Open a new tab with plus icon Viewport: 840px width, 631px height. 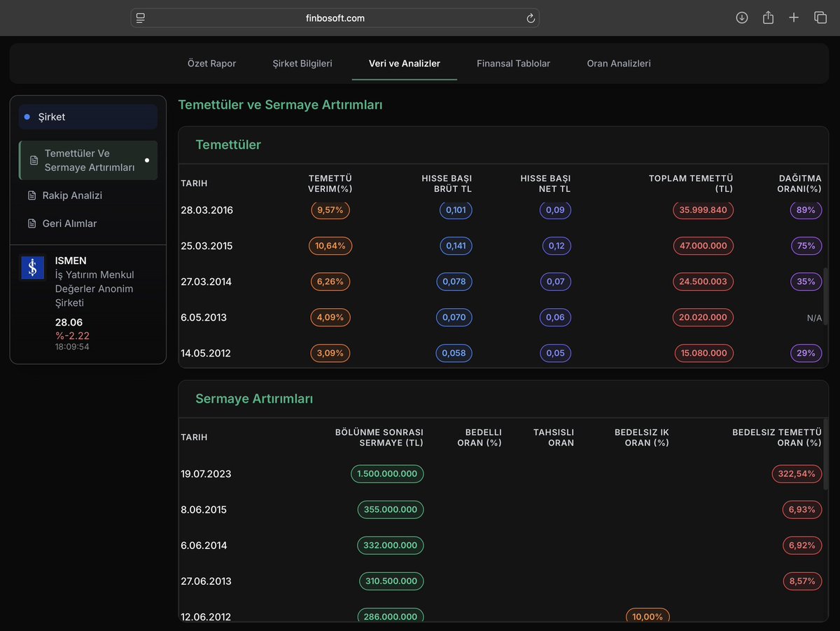click(794, 18)
